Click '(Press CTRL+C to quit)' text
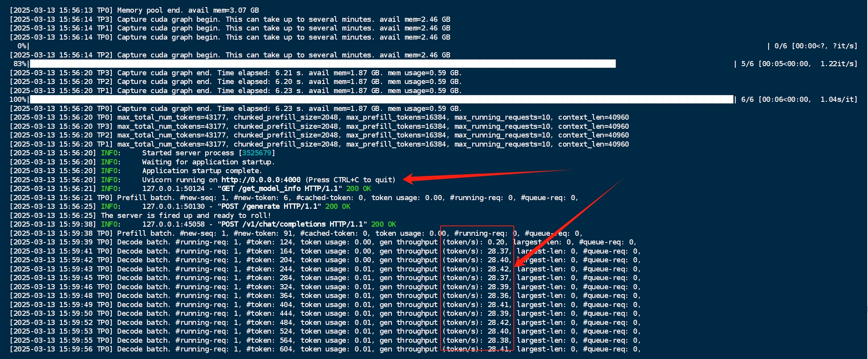 [x=350, y=180]
